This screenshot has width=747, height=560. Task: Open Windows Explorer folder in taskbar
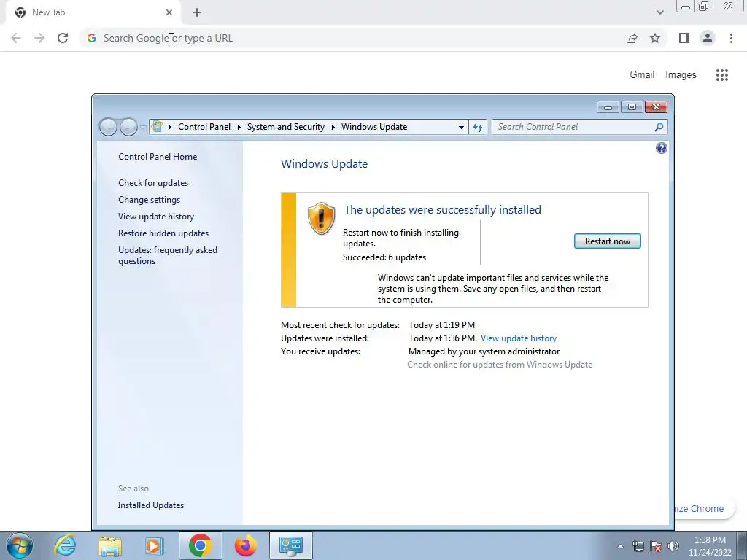coord(110,545)
